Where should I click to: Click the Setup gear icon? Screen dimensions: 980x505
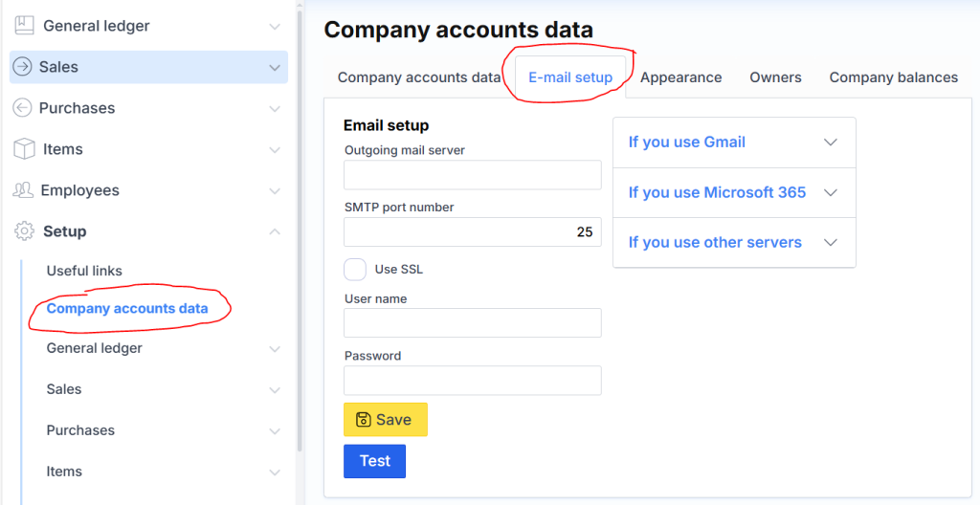pyautogui.click(x=25, y=231)
